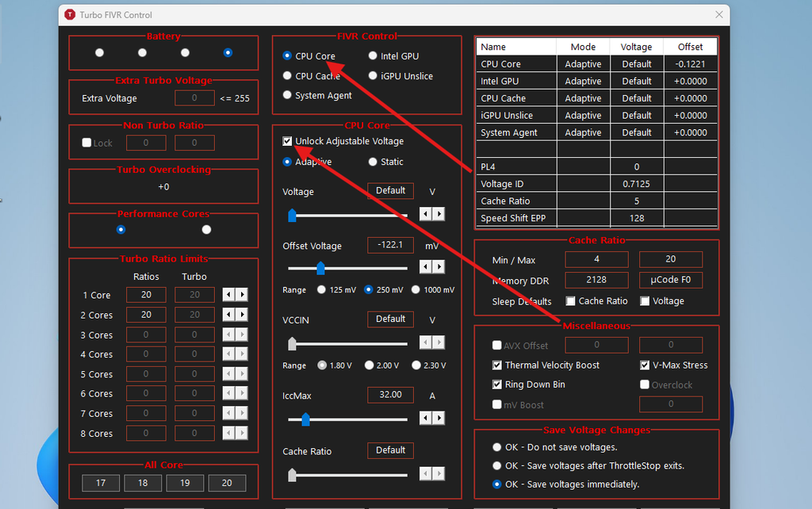The height and width of the screenshot is (509, 812).
Task: Click IccMax right arrow stepper
Action: pyautogui.click(x=439, y=418)
